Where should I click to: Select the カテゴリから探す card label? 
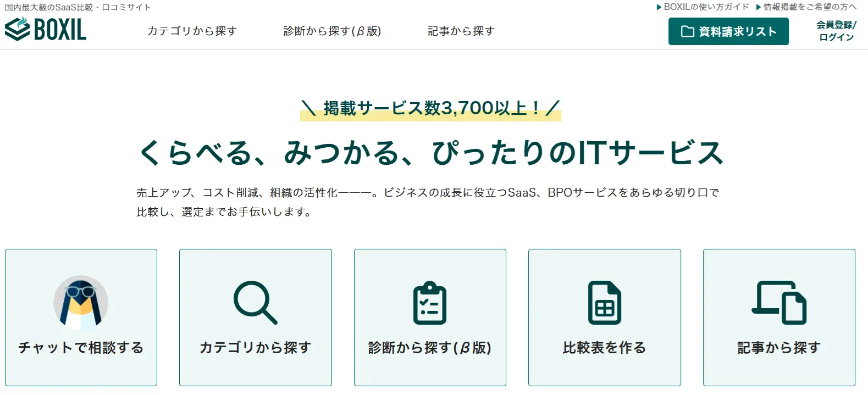(x=255, y=347)
